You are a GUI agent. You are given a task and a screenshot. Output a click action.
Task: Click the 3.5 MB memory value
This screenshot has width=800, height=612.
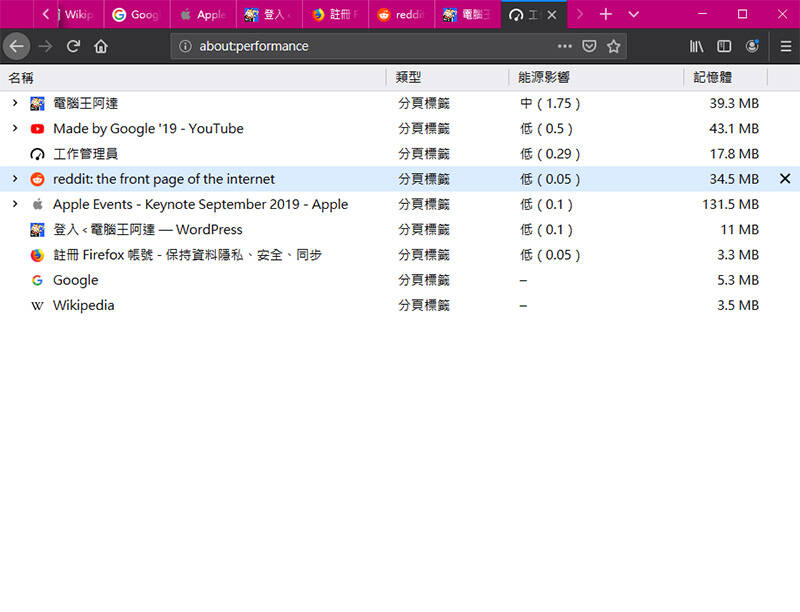pyautogui.click(x=738, y=305)
